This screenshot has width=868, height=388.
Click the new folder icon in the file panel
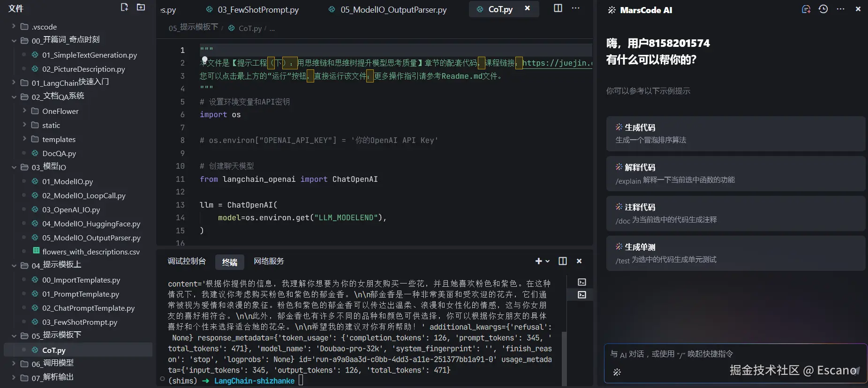click(141, 7)
